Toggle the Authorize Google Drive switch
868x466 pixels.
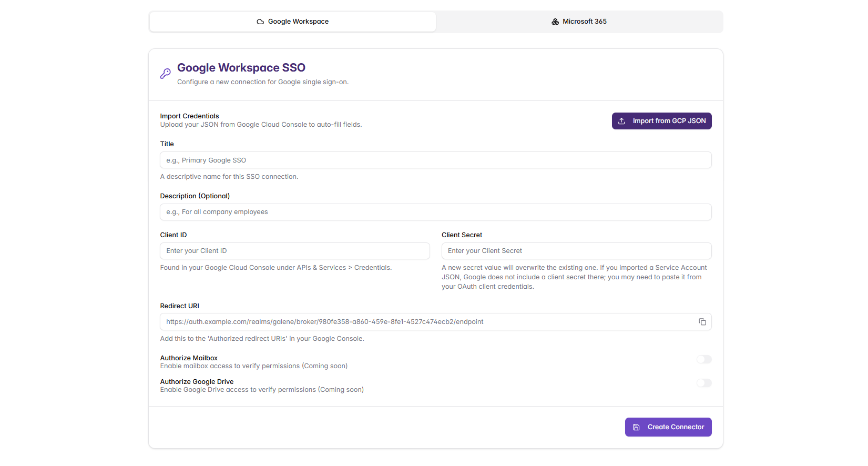[x=704, y=383]
